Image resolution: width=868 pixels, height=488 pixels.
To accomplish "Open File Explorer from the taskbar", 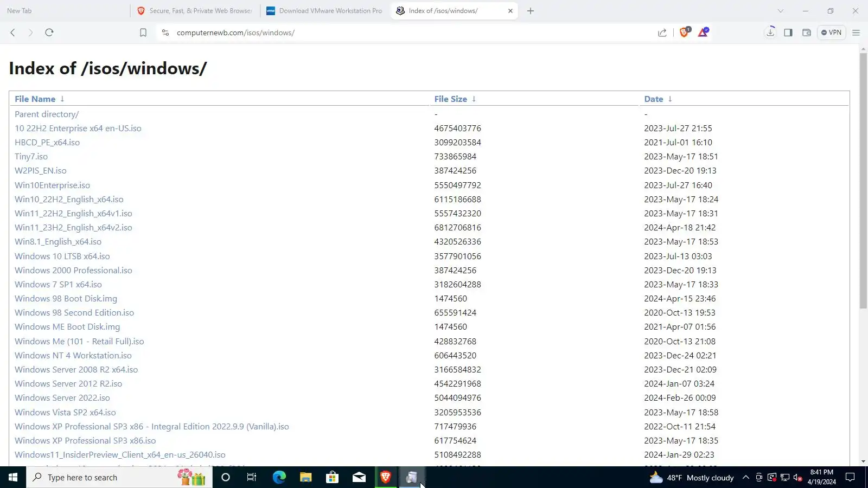I will pos(305,477).
